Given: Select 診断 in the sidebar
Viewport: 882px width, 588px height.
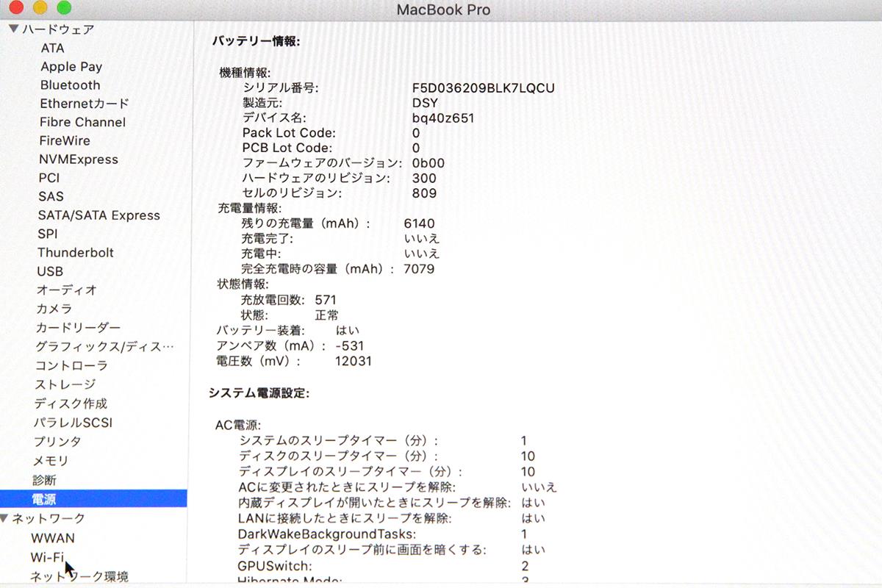Looking at the screenshot, I should coord(44,480).
